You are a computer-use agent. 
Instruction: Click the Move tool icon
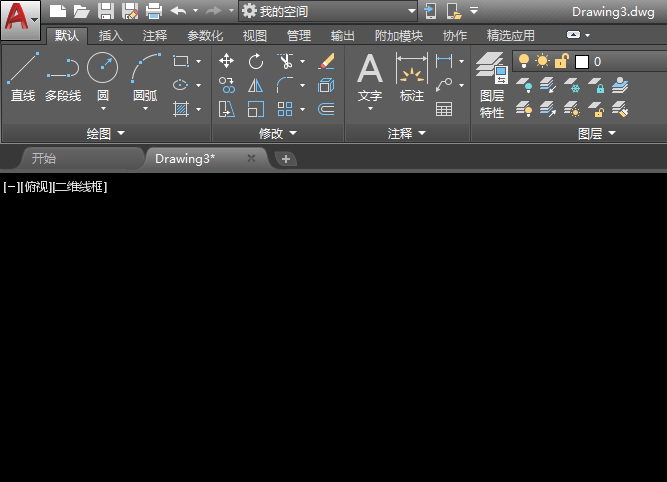(x=227, y=62)
